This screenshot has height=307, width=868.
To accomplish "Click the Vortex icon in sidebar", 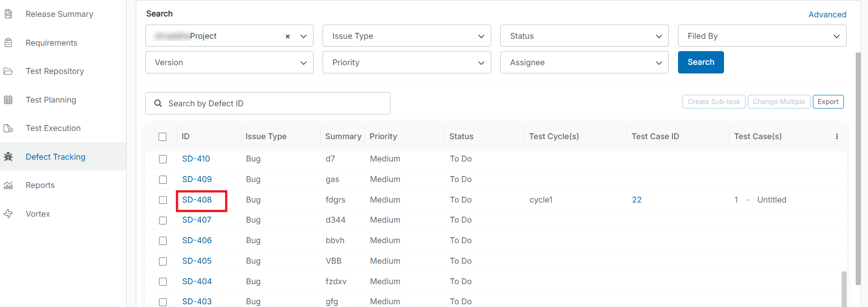I will coord(8,213).
